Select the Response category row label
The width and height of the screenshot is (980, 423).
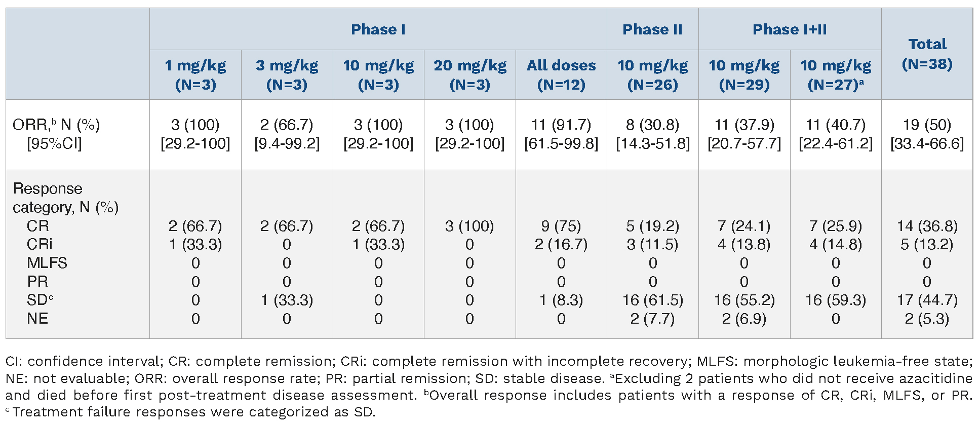(x=65, y=198)
